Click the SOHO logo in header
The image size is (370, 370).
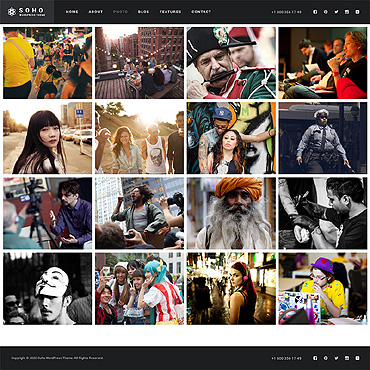[27, 12]
